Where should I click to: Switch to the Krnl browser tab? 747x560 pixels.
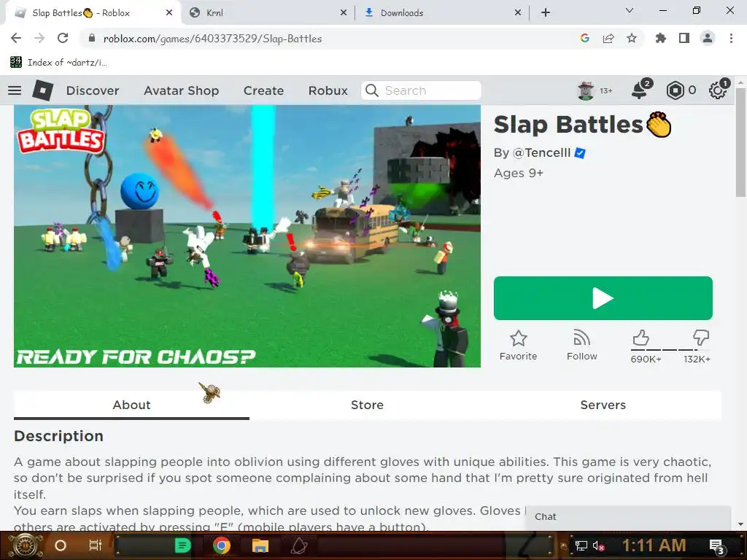267,13
